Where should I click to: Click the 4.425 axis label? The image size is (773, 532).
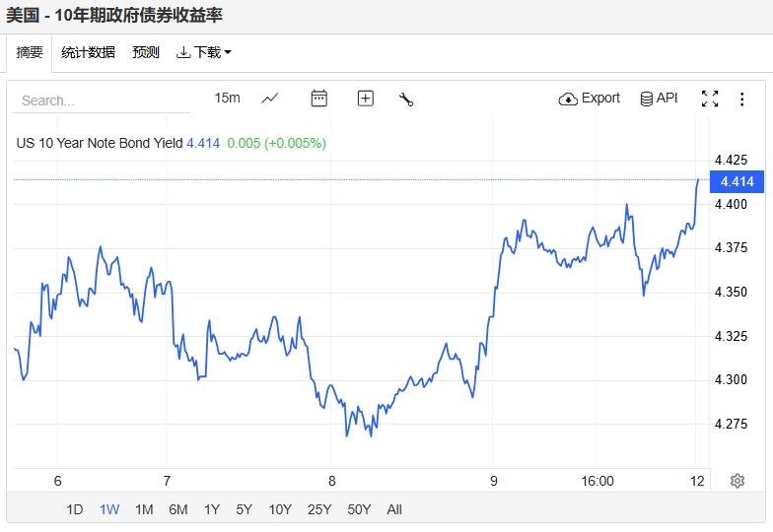click(x=732, y=160)
